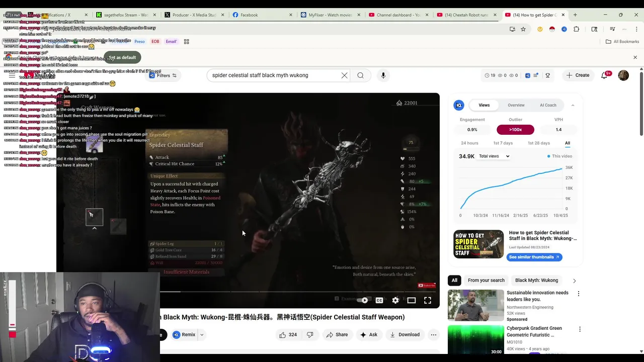Click the install app icon in address bar
The image size is (644, 362).
512,29
